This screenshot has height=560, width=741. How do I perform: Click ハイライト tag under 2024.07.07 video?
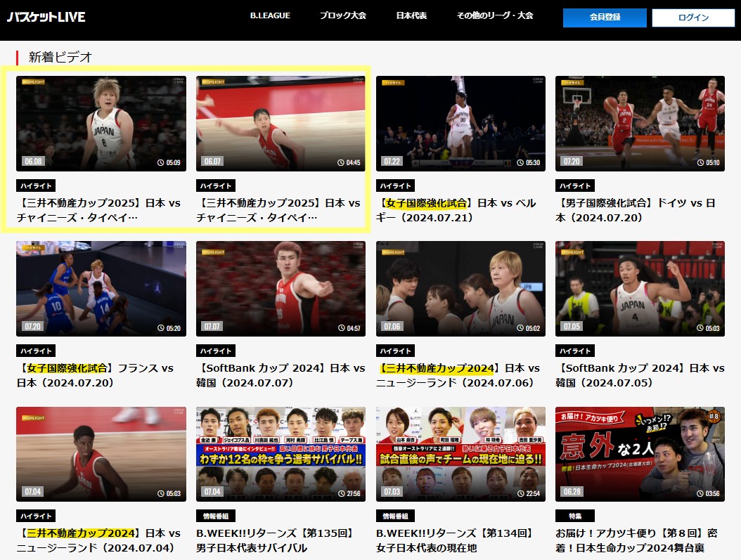tap(216, 351)
